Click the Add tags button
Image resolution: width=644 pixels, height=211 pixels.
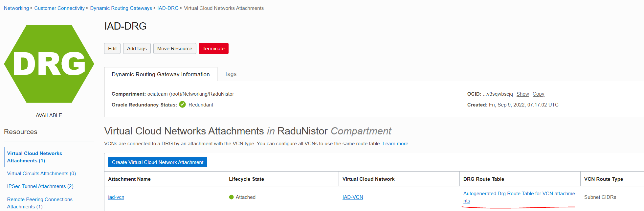pos(137,49)
